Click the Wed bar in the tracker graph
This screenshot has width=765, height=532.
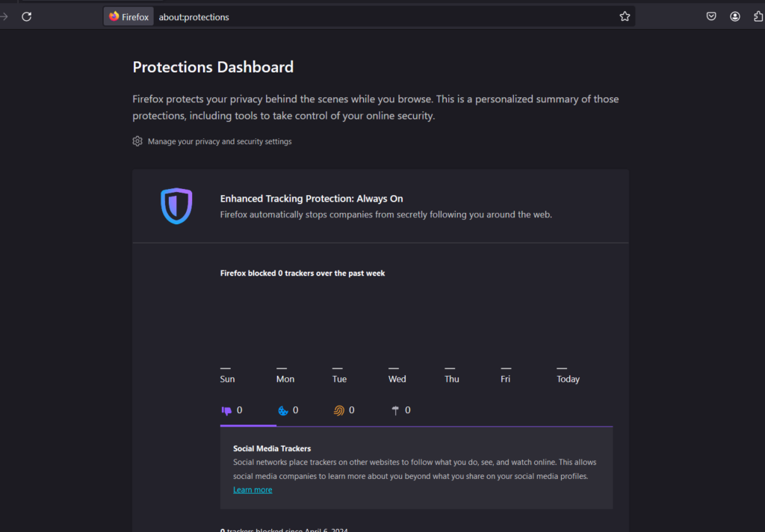point(394,368)
